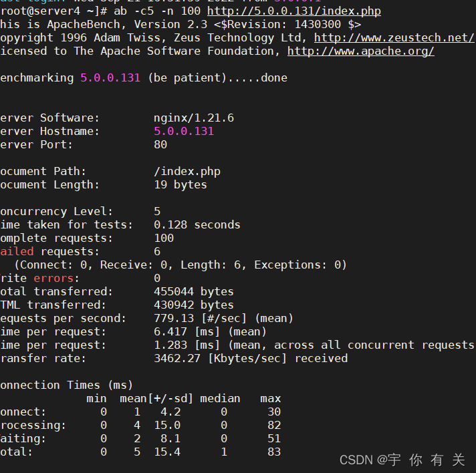Click the median column header
Viewport: 476px width, 473px height.
pyautogui.click(x=220, y=398)
